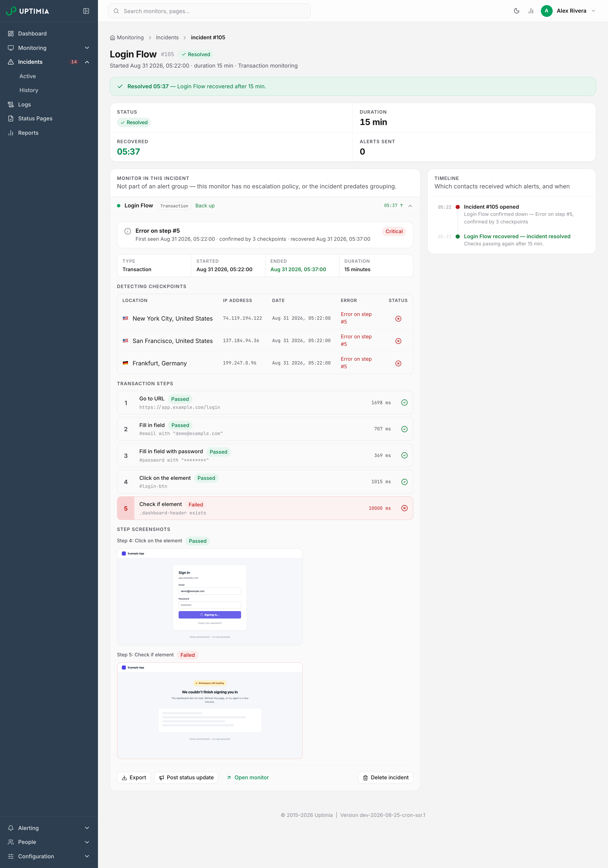Click San Francisco checkpoint error status icon
Image resolution: width=608 pixels, height=868 pixels.
click(x=398, y=341)
